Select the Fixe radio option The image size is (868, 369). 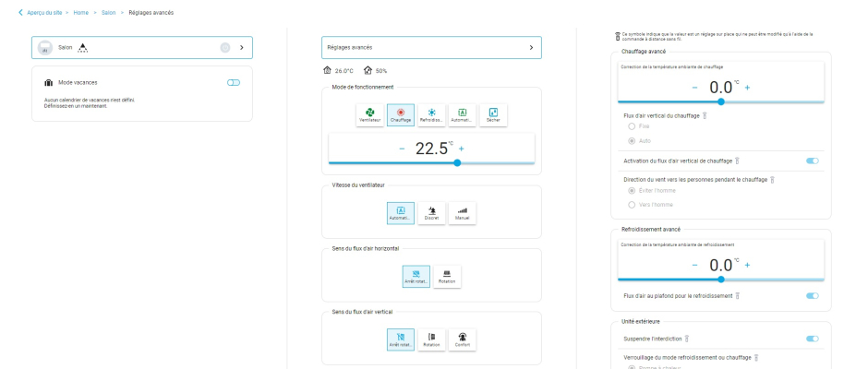[632, 126]
